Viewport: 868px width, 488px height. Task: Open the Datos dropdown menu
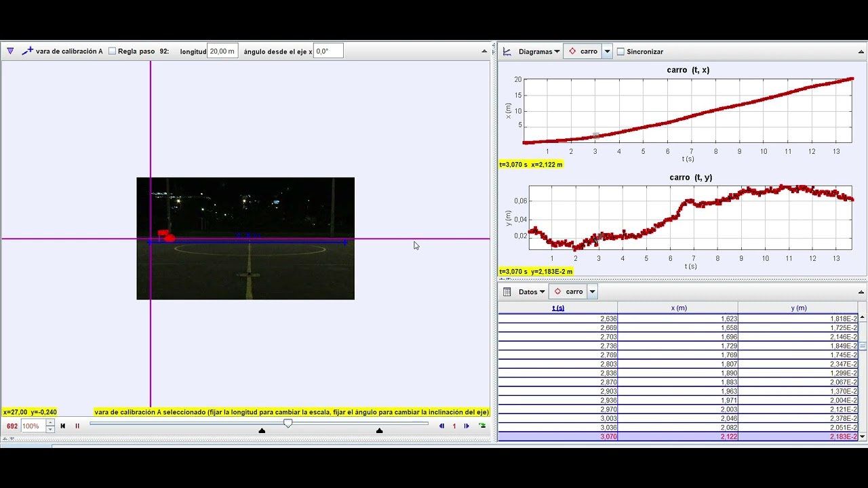(532, 291)
